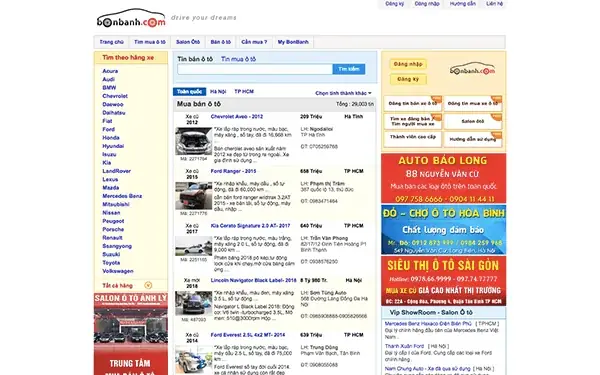The height and width of the screenshot is (375, 600).
Task: Open Ford Everest 2.5L 4x2 MT listing
Action: click(x=248, y=335)
